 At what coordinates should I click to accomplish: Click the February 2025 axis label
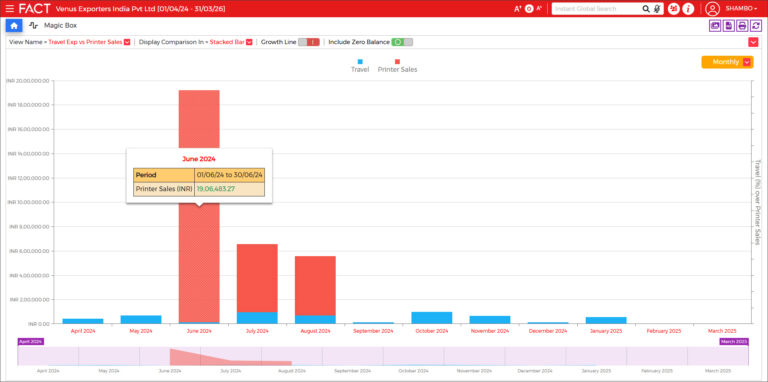tap(664, 331)
